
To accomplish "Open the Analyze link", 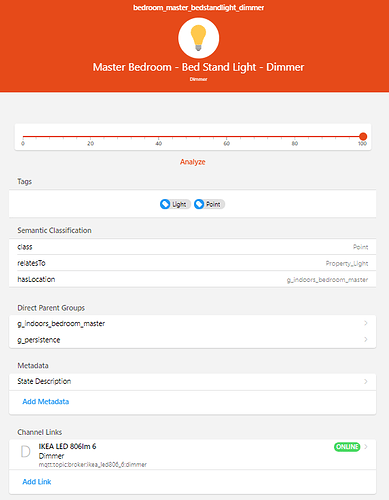I will (x=193, y=162).
